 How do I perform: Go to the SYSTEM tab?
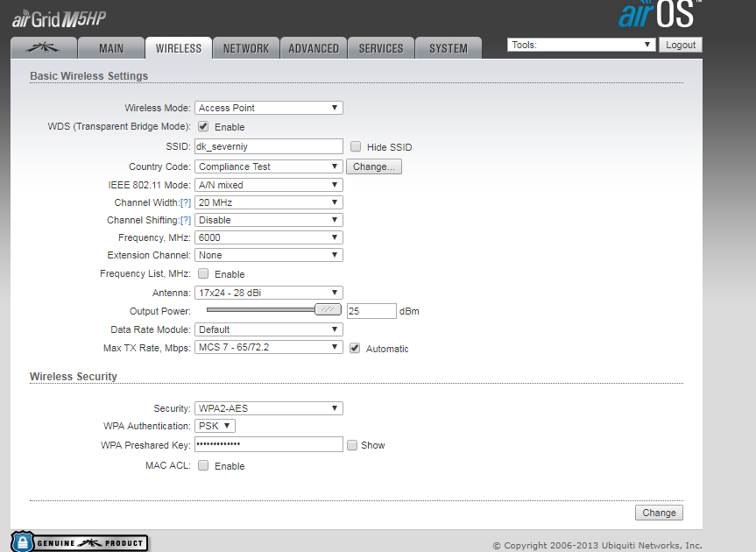(448, 48)
